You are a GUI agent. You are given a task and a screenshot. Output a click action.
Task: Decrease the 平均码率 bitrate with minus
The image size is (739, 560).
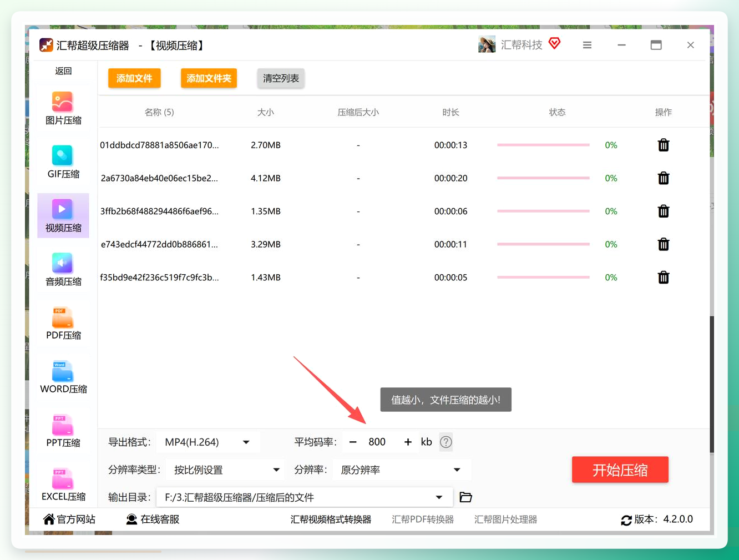(353, 442)
